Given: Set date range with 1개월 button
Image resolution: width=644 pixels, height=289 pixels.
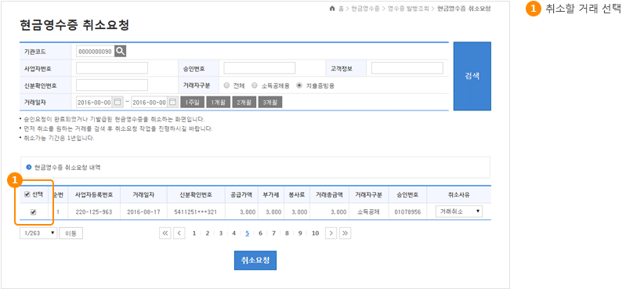Looking at the screenshot, I should [x=218, y=102].
